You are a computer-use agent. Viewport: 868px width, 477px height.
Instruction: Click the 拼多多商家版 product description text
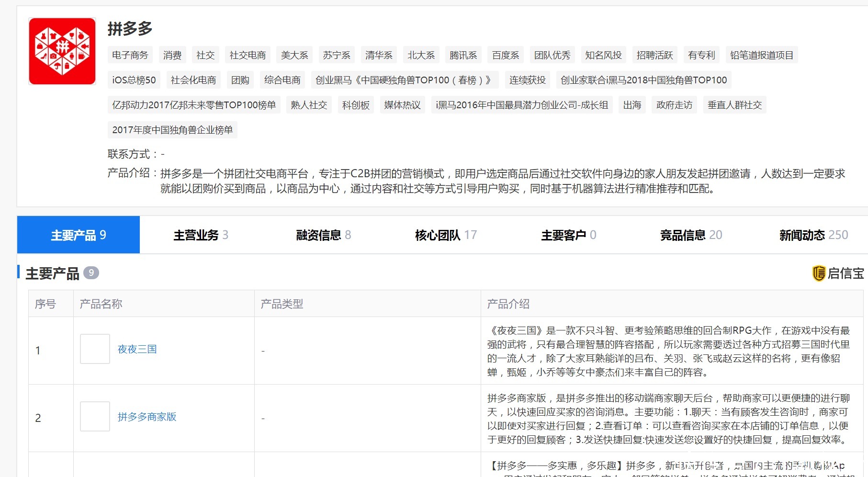[x=669, y=419]
